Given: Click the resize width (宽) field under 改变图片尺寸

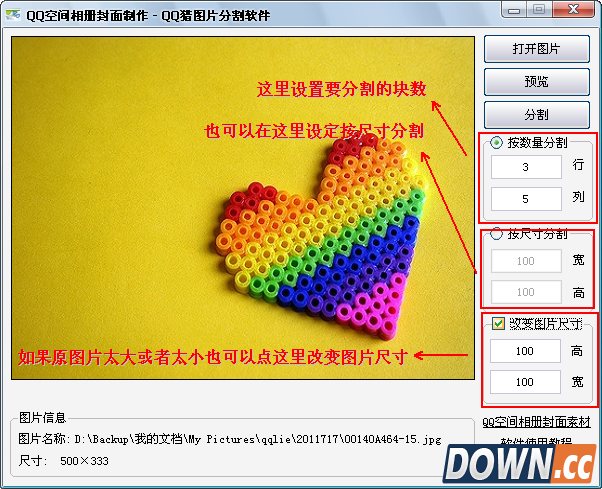Looking at the screenshot, I should [x=525, y=382].
